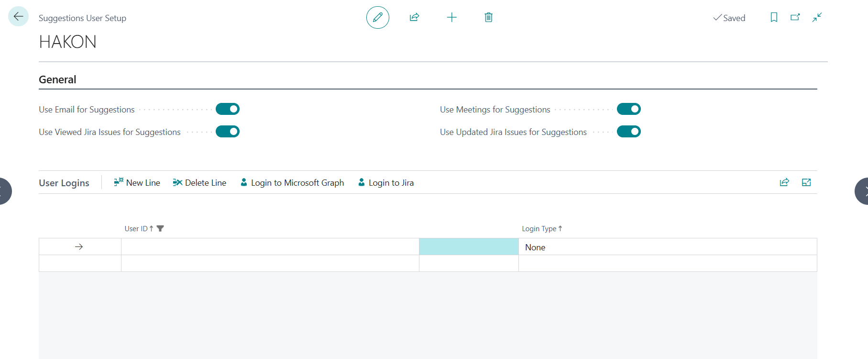Open User ID column filter
The height and width of the screenshot is (359, 868).
click(160, 229)
